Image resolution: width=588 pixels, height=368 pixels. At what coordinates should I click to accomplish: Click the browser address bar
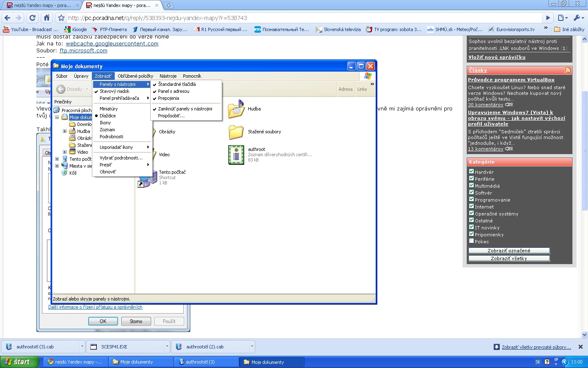click(304, 18)
